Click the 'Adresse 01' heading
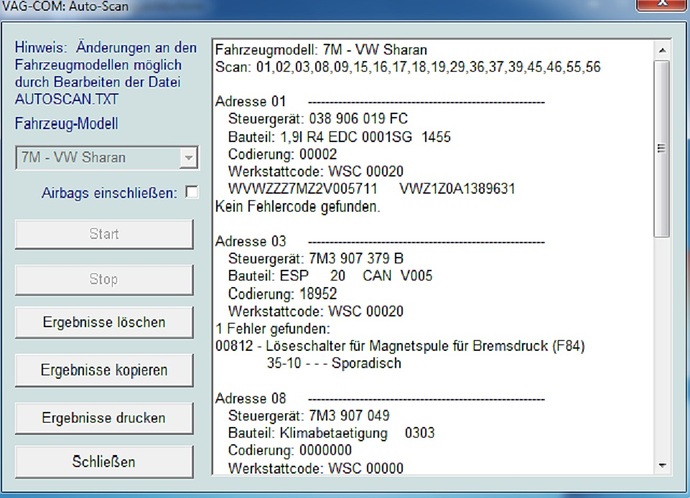The height and width of the screenshot is (498, 690). [x=250, y=102]
